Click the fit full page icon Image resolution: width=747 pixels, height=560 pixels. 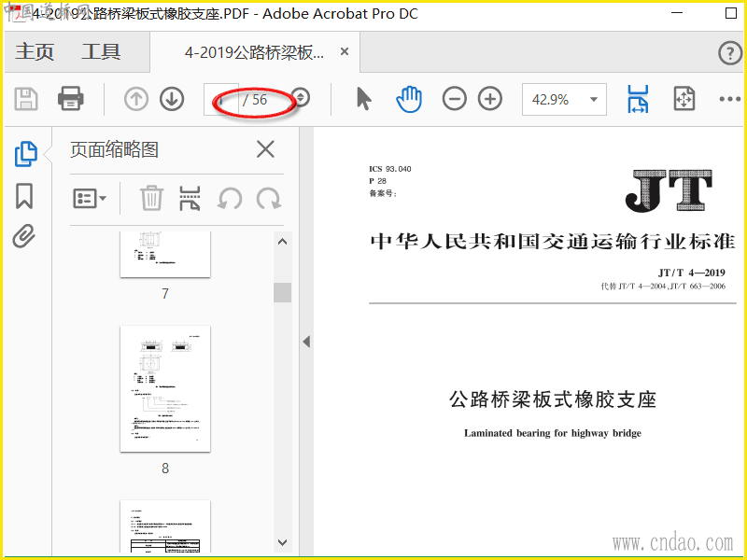(x=684, y=99)
